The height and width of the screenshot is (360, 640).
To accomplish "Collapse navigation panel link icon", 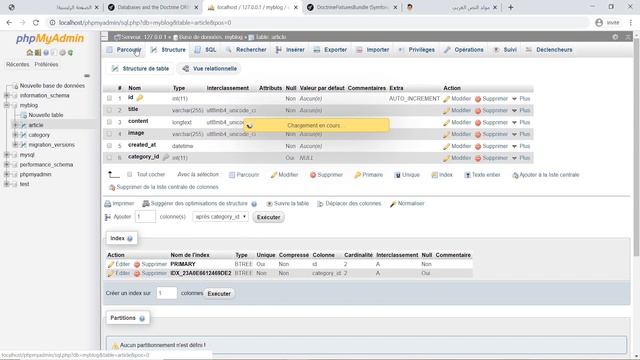I will tap(87, 76).
